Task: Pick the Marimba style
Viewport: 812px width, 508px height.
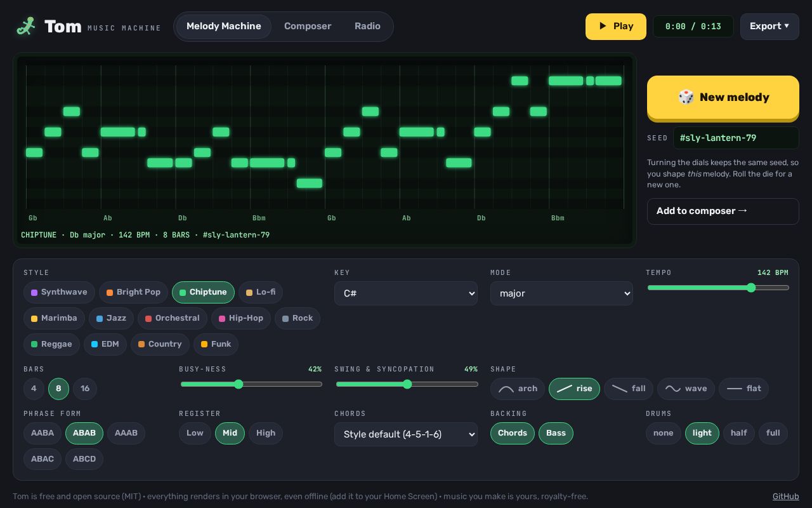Action: [54, 318]
